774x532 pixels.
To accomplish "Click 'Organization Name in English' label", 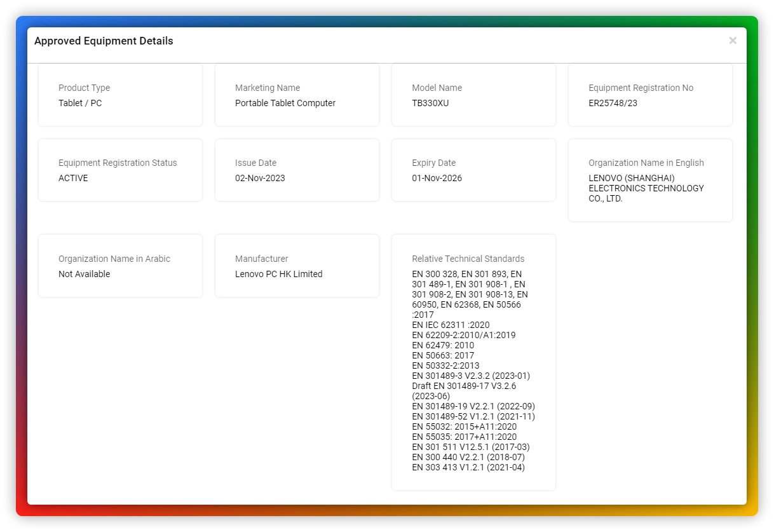I will (x=646, y=163).
